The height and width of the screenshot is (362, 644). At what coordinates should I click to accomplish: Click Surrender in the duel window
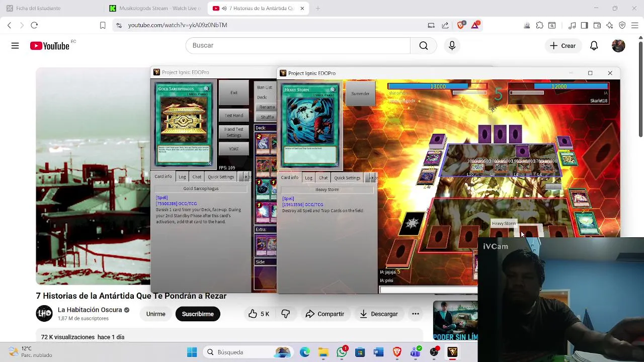click(360, 94)
